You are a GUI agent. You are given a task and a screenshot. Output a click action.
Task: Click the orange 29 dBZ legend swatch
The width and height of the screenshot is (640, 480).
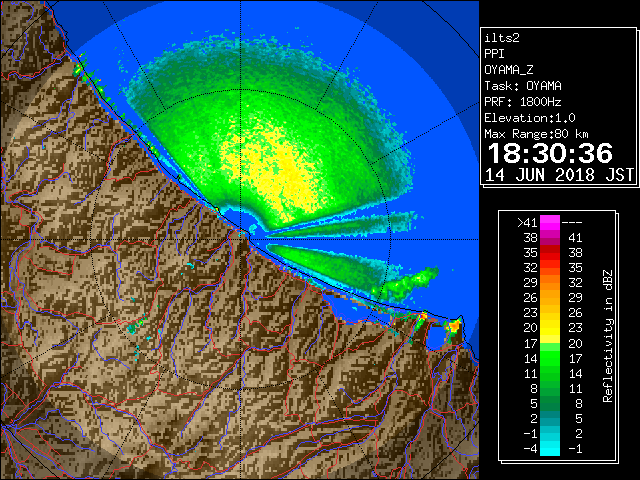(550, 282)
